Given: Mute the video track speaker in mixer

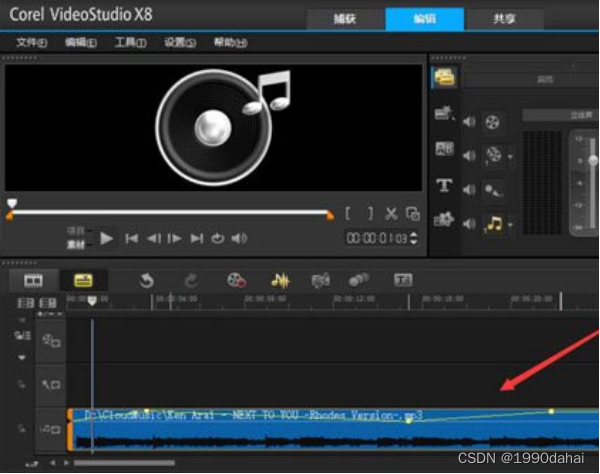Looking at the screenshot, I should tap(469, 122).
